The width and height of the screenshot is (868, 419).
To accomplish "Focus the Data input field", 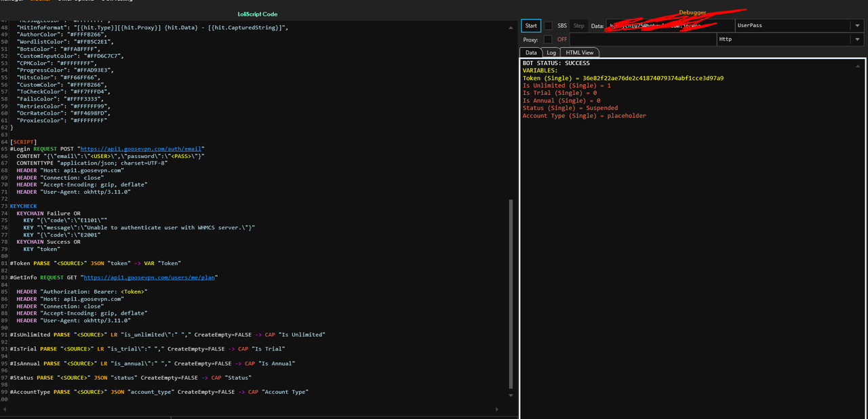I will (669, 26).
